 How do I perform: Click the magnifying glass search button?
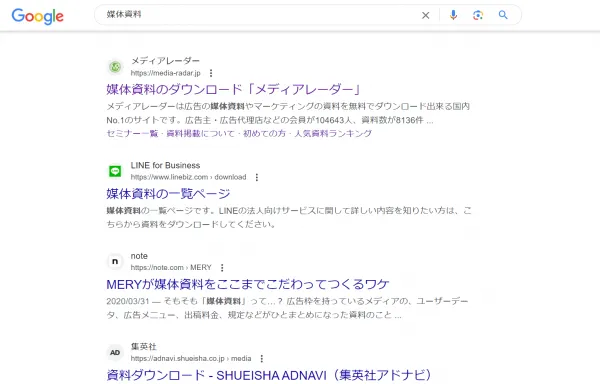503,15
